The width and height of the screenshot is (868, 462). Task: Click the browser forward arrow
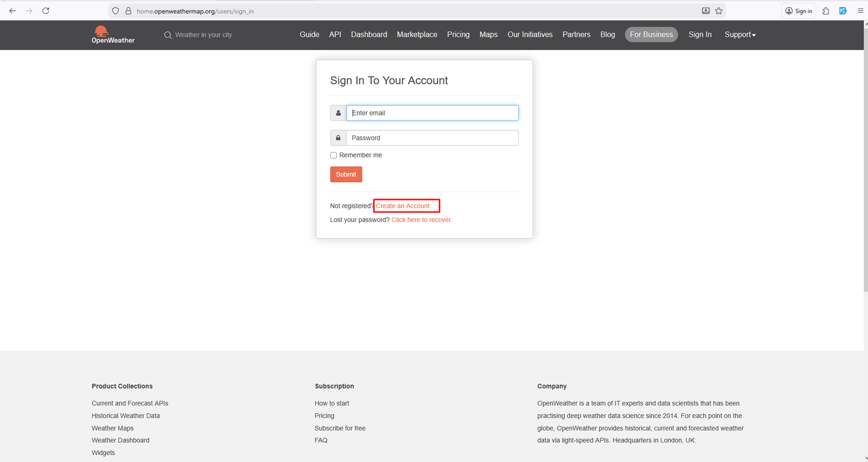29,11
